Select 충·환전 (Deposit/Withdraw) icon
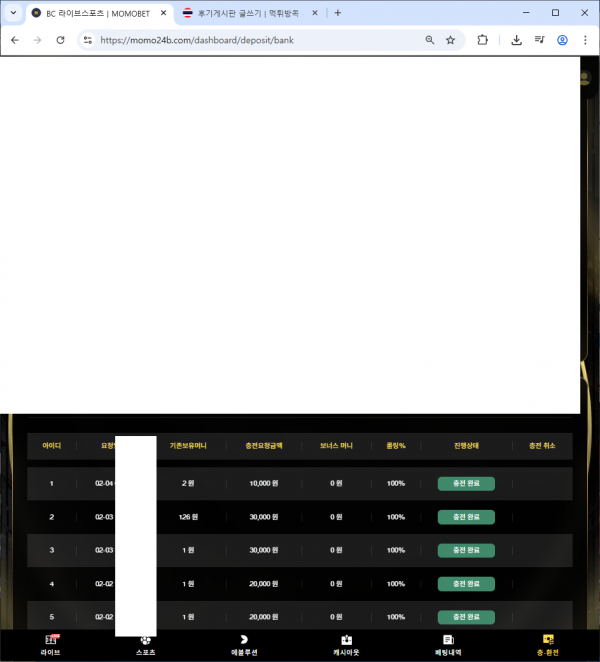Image resolution: width=600 pixels, height=662 pixels. (547, 640)
